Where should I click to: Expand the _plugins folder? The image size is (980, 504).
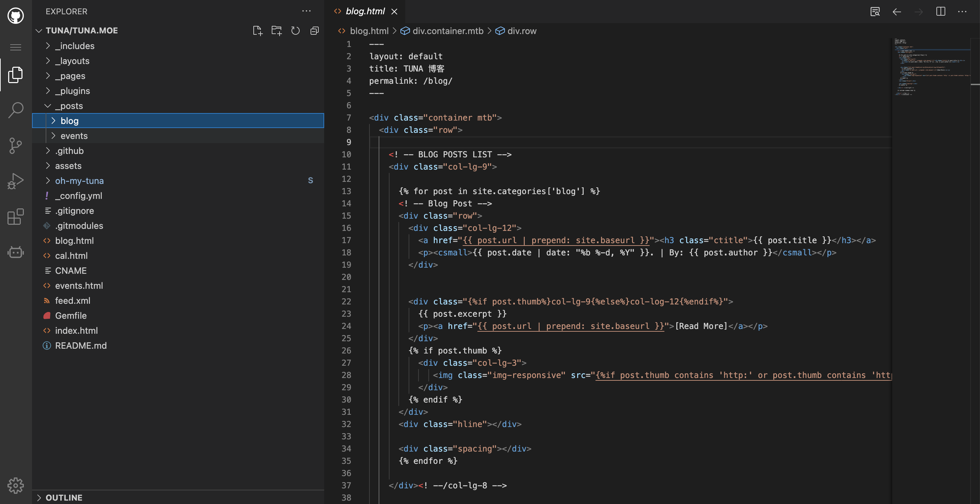178,91
